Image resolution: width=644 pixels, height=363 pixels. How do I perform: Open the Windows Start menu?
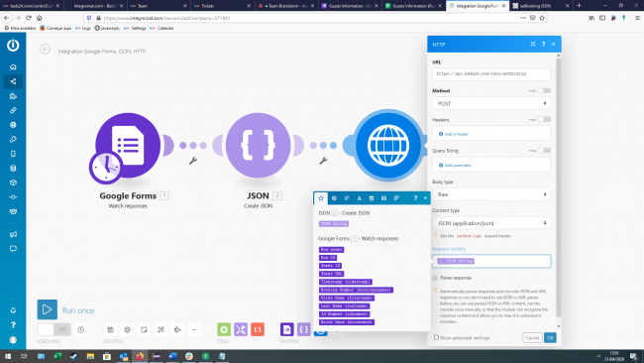[x=7, y=356]
